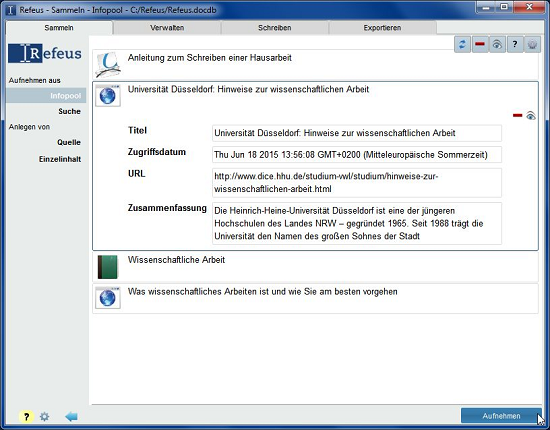The height and width of the screenshot is (430, 550).
Task: Click the Citavi icon of Anleitung entry
Action: (108, 65)
